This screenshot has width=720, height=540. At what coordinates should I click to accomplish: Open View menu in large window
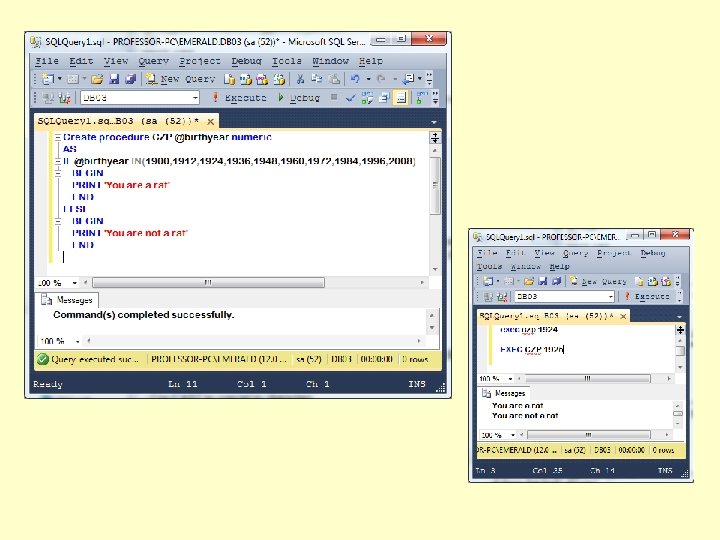pyautogui.click(x=116, y=61)
